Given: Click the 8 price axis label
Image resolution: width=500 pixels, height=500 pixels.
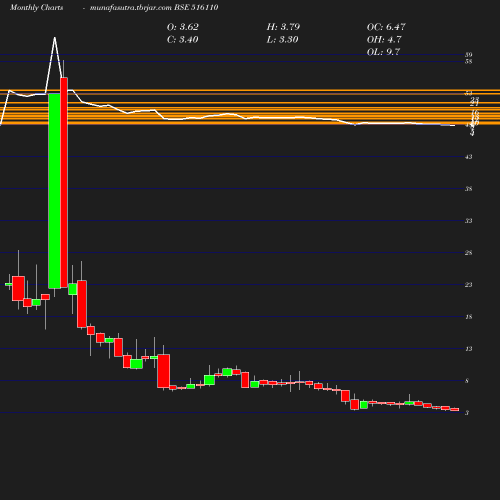Looking at the screenshot, I should pyautogui.click(x=467, y=381).
